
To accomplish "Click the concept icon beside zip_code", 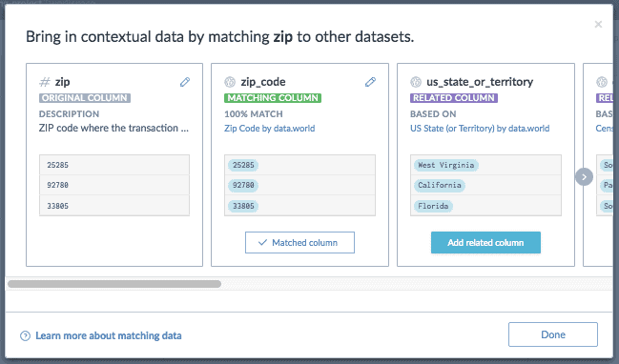I will [230, 82].
